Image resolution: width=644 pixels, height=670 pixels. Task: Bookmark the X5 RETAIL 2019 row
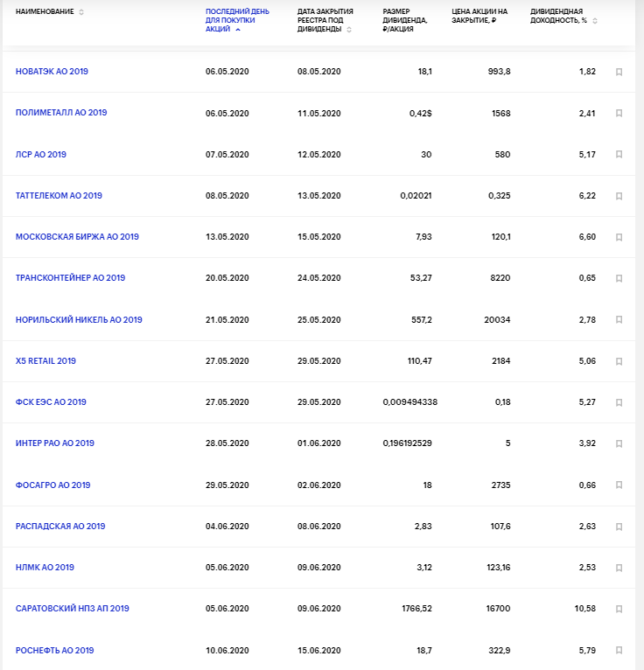click(x=619, y=361)
